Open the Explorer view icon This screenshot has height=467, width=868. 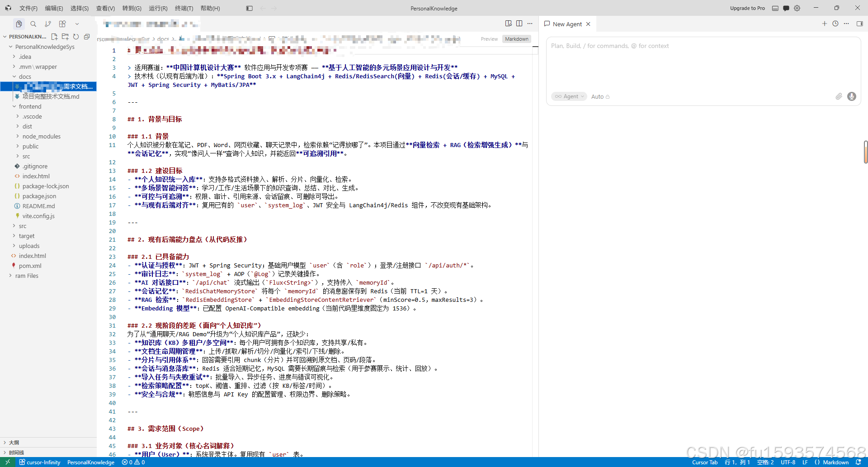[x=19, y=24]
